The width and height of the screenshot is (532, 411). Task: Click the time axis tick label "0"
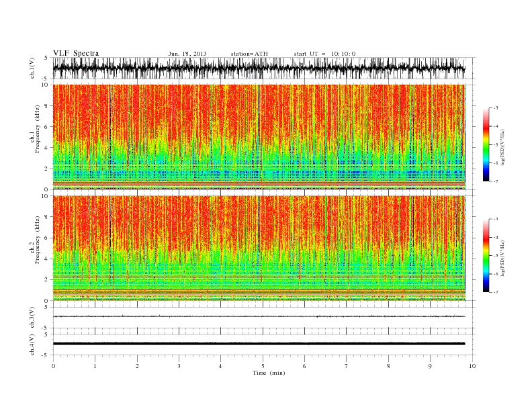point(53,366)
